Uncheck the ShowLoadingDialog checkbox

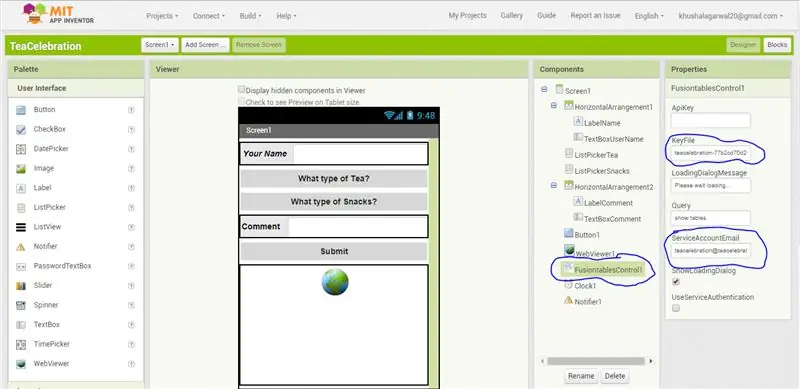[676, 282]
